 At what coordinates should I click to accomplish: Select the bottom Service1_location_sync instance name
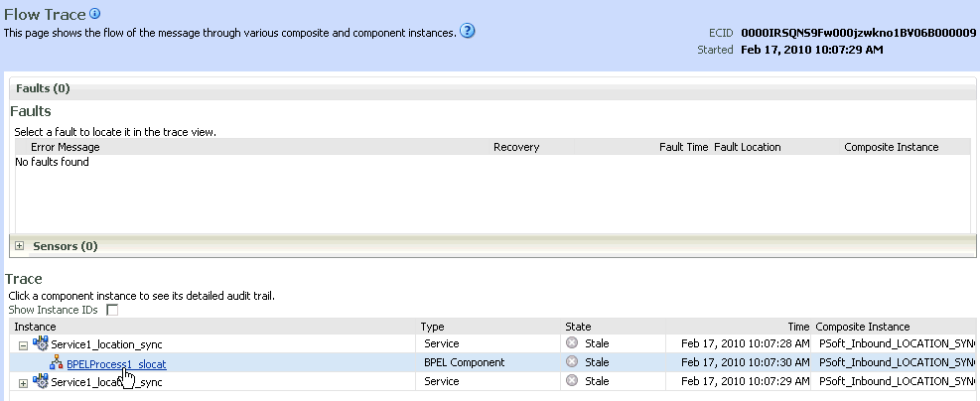tap(106, 382)
